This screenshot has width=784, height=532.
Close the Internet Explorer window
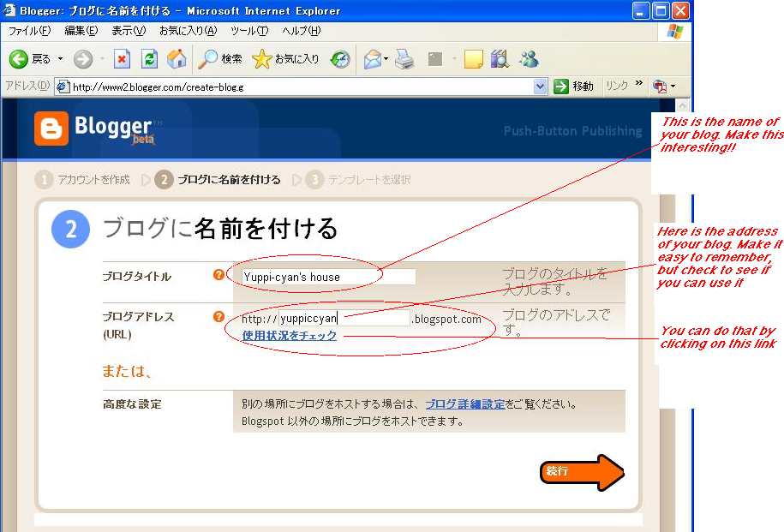[x=680, y=10]
